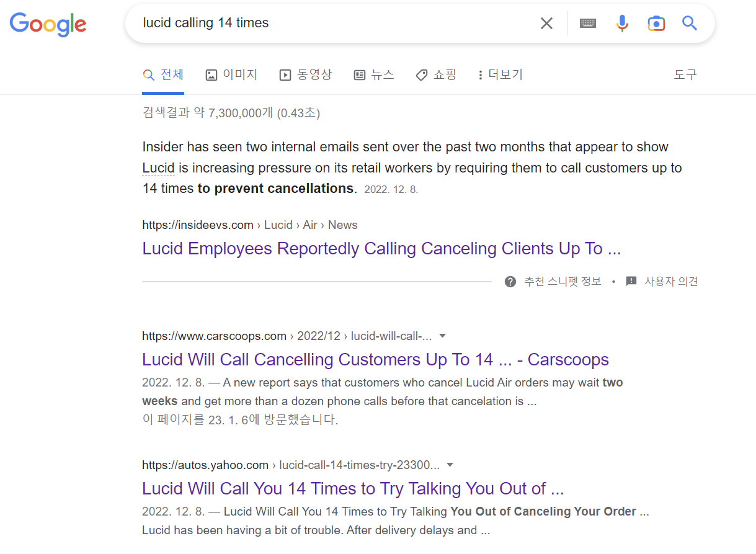Open Google Lens camera search icon

(x=656, y=24)
